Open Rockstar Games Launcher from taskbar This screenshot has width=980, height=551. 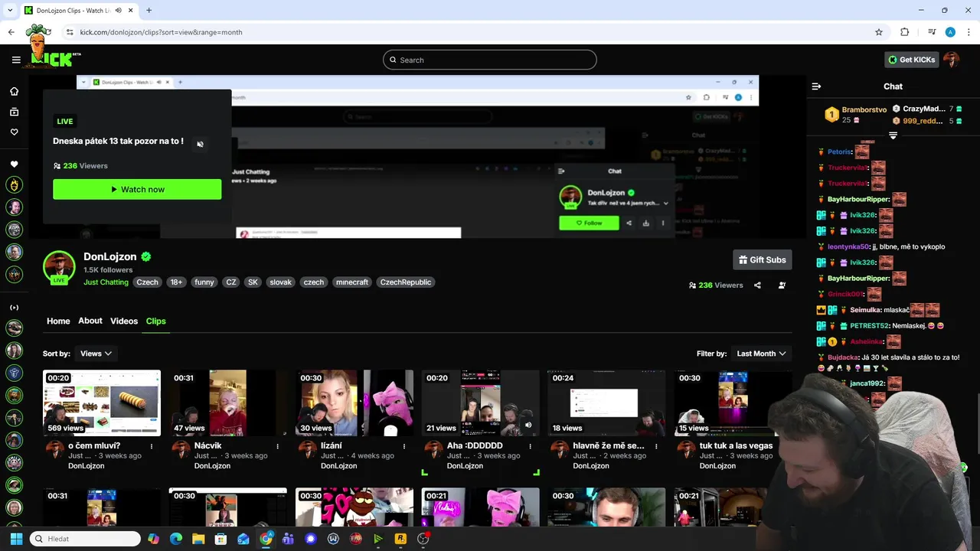click(400, 539)
